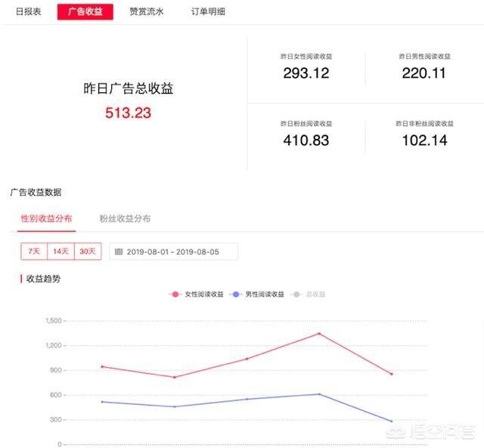Open the 赞赏流水 tab

click(145, 11)
